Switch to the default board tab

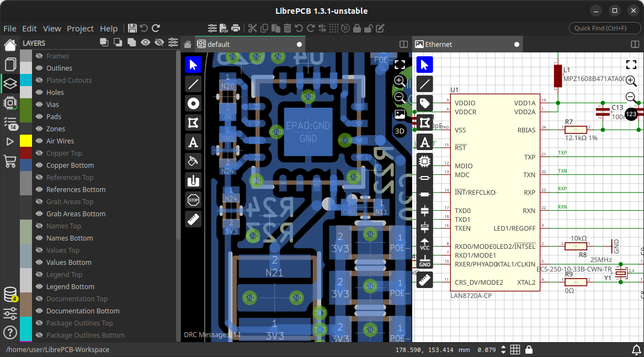[249, 44]
